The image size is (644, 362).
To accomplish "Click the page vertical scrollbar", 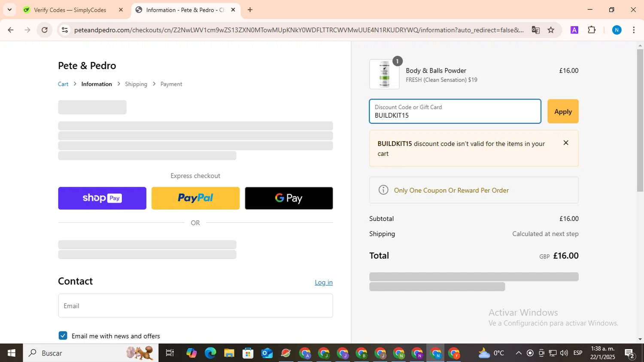I will tap(640, 120).
